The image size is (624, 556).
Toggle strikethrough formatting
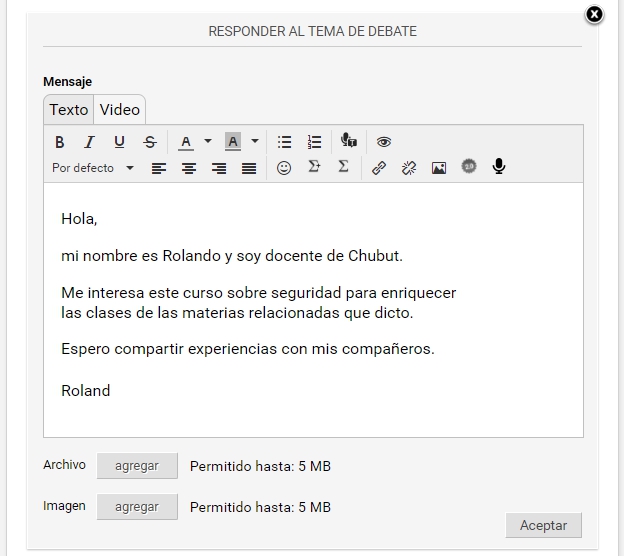tap(150, 142)
